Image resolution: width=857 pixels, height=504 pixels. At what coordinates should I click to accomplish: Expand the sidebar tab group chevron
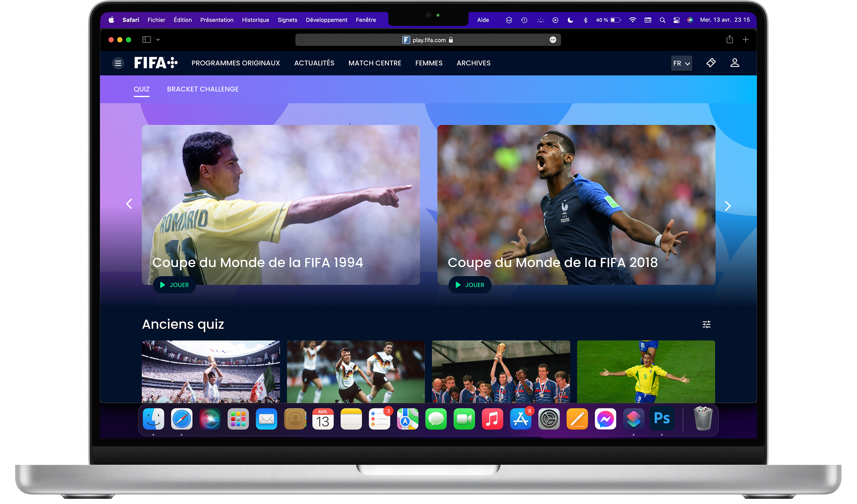(158, 40)
